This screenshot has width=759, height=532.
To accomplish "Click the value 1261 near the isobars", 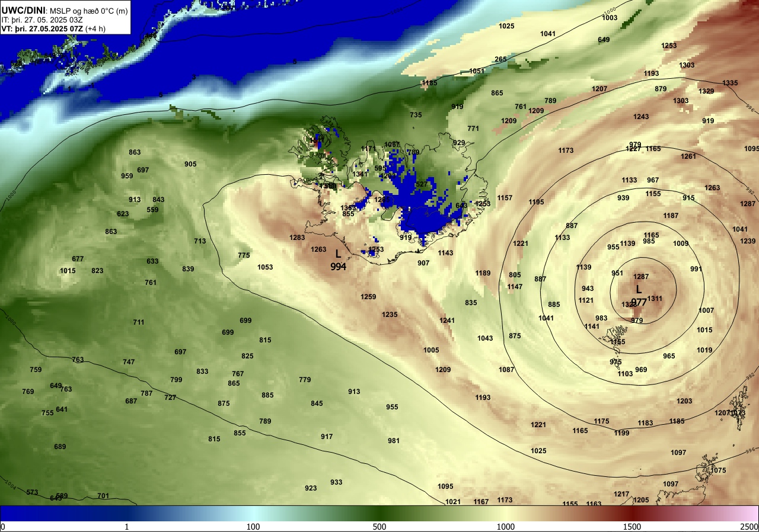I will [688, 156].
